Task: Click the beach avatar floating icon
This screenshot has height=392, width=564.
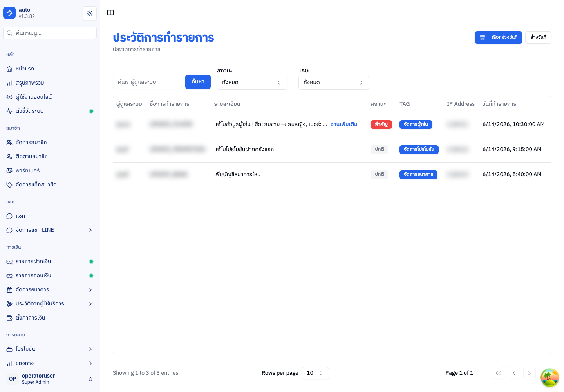Action: pos(550,378)
